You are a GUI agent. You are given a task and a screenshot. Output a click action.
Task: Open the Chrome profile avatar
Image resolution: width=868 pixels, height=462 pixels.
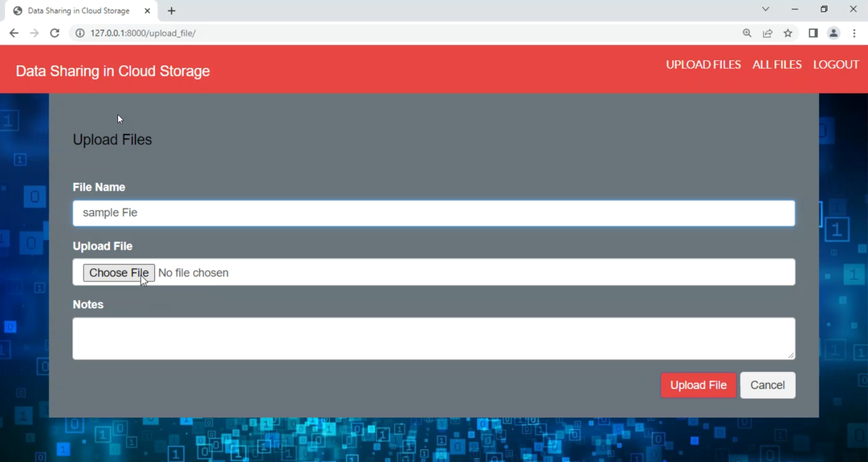tap(833, 33)
